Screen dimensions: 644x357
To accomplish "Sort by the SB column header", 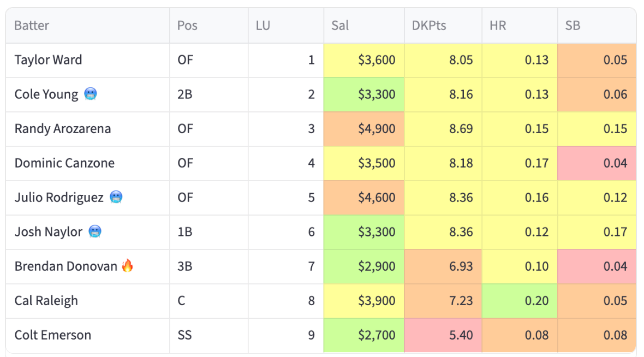I will pos(573,26).
